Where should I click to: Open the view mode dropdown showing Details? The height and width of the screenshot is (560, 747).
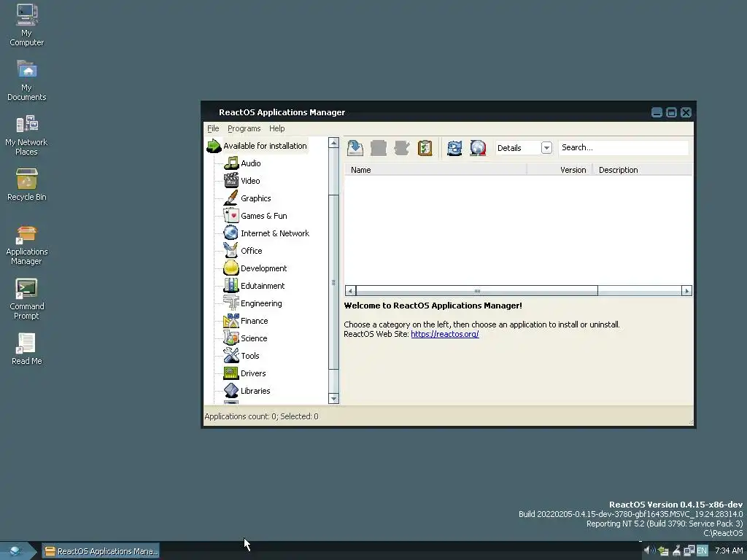click(x=524, y=147)
